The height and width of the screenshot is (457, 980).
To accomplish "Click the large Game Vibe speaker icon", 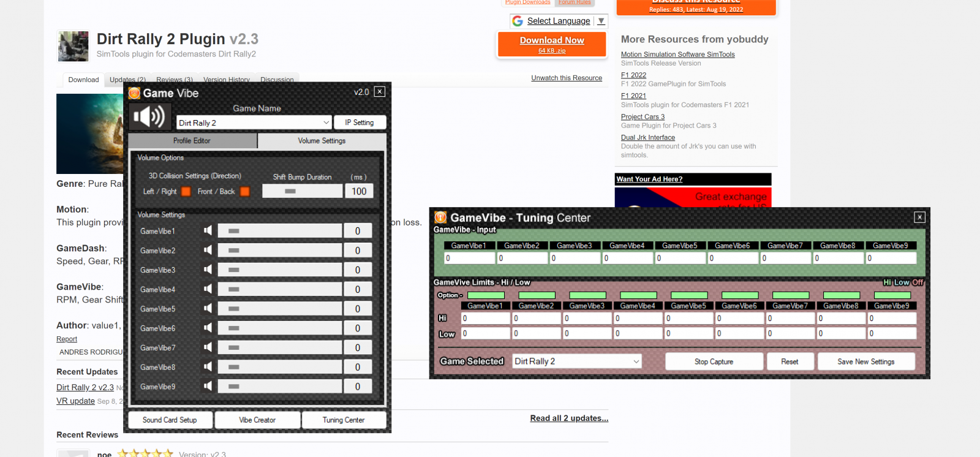I will tap(149, 116).
